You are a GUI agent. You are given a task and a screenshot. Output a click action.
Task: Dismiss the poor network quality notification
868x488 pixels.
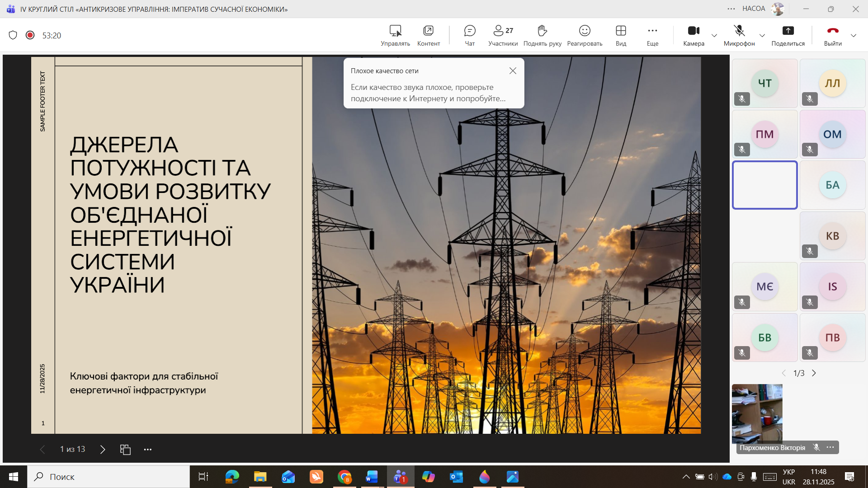point(513,71)
